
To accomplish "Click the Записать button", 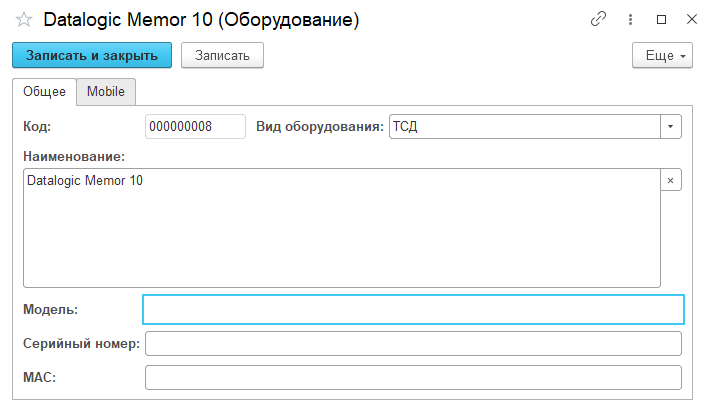I will pos(222,56).
